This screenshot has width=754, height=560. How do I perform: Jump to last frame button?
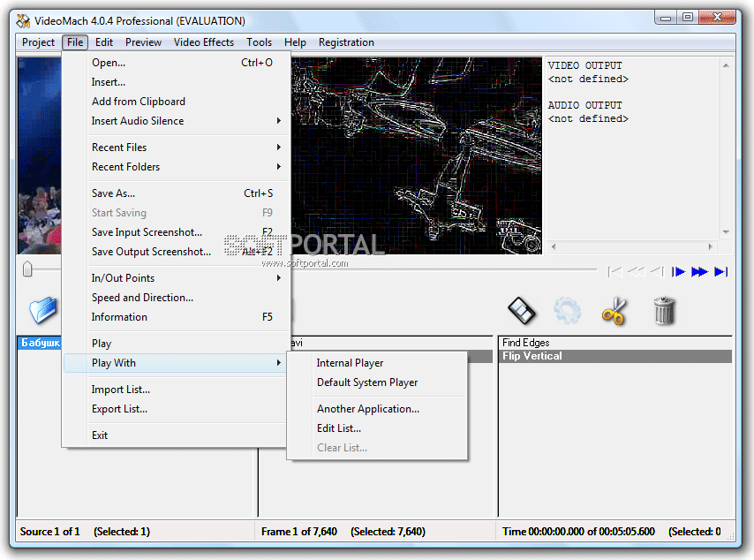click(x=720, y=272)
